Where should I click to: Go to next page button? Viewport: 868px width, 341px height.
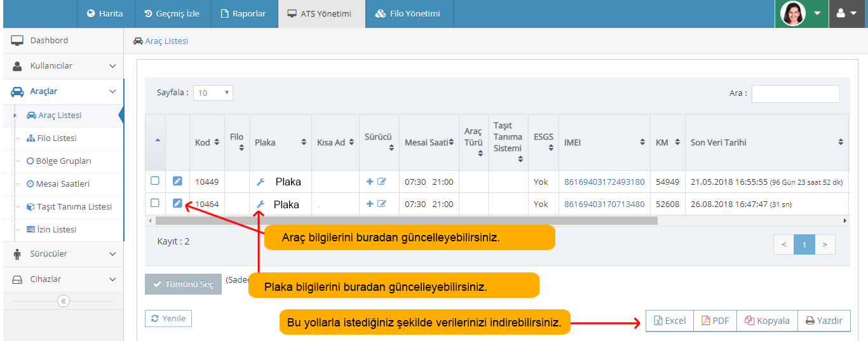[825, 244]
